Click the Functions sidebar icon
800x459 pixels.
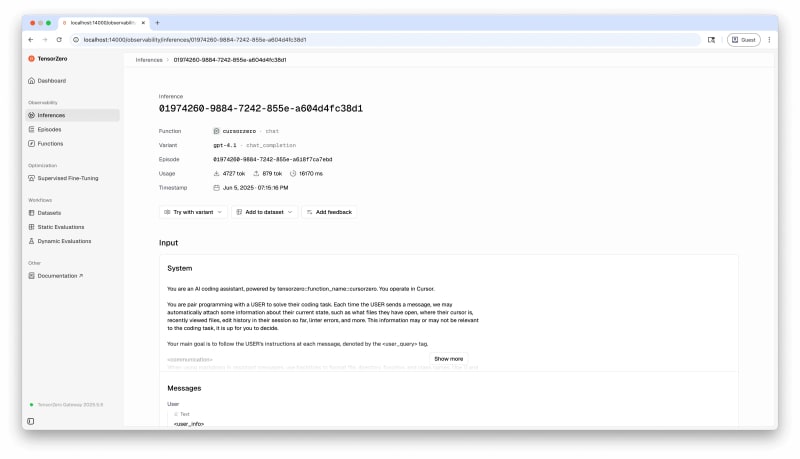(32, 143)
